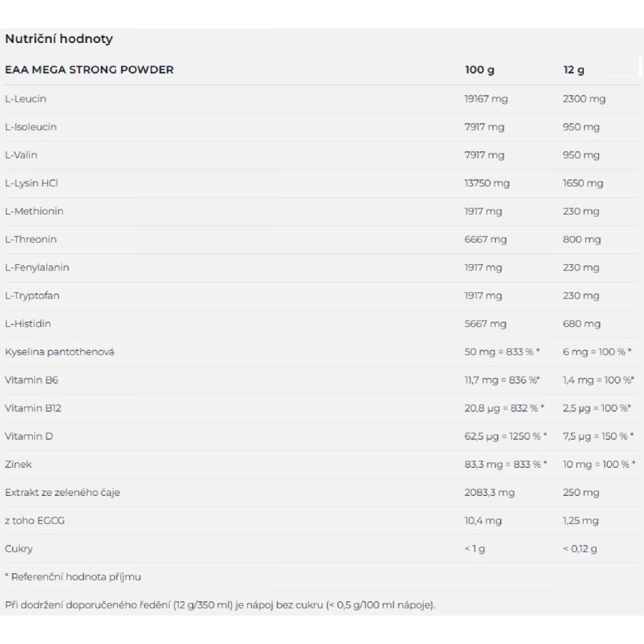Select the Zinek row label
Viewport: 644px width, 644px height.
pos(19,464)
